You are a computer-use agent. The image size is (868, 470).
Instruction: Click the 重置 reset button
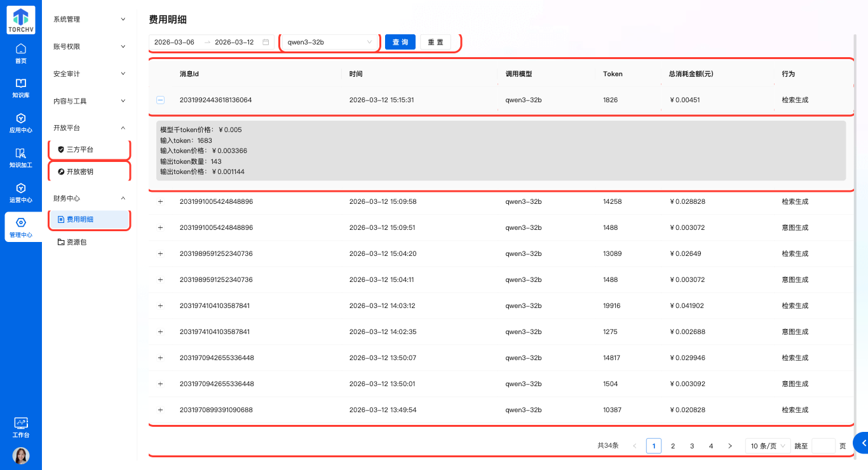tap(435, 42)
